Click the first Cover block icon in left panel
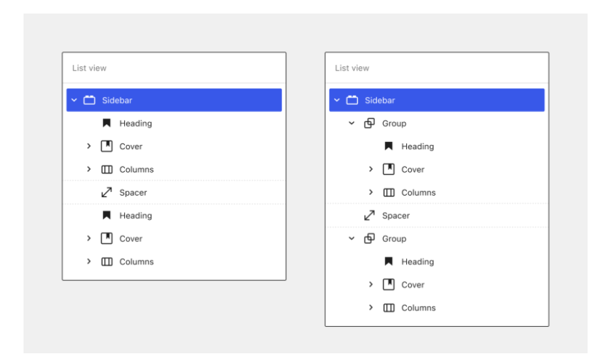Image resolution: width=599 pixels, height=364 pixels. click(x=106, y=146)
